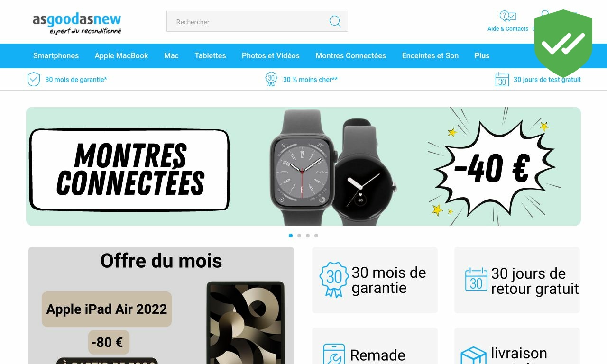Click the 30 jours de test calendar icon
Screen dimensions: 607x364
pos(502,79)
